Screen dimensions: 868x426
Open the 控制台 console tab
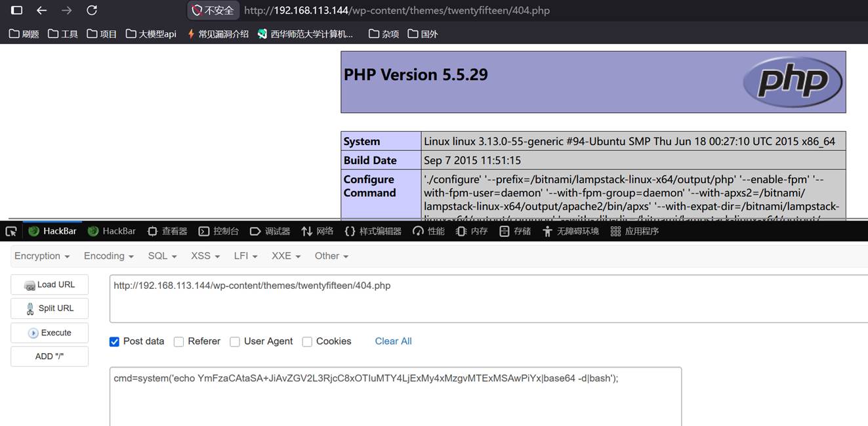click(218, 231)
